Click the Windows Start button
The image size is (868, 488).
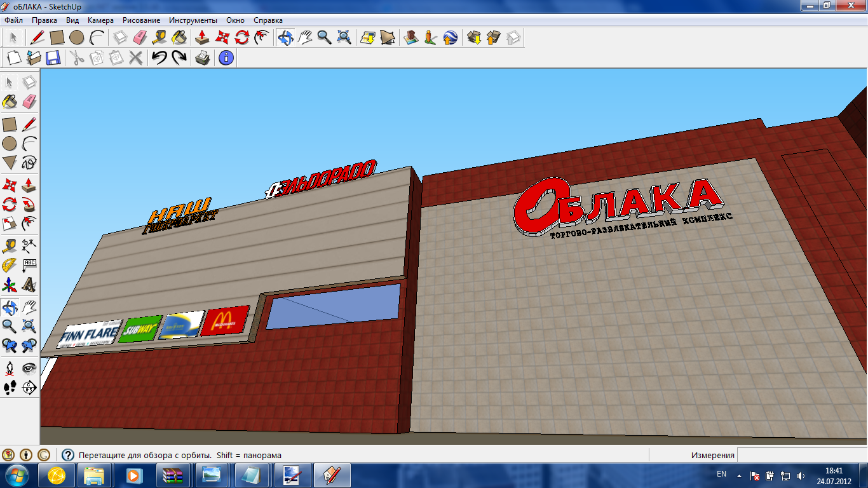coord(18,475)
